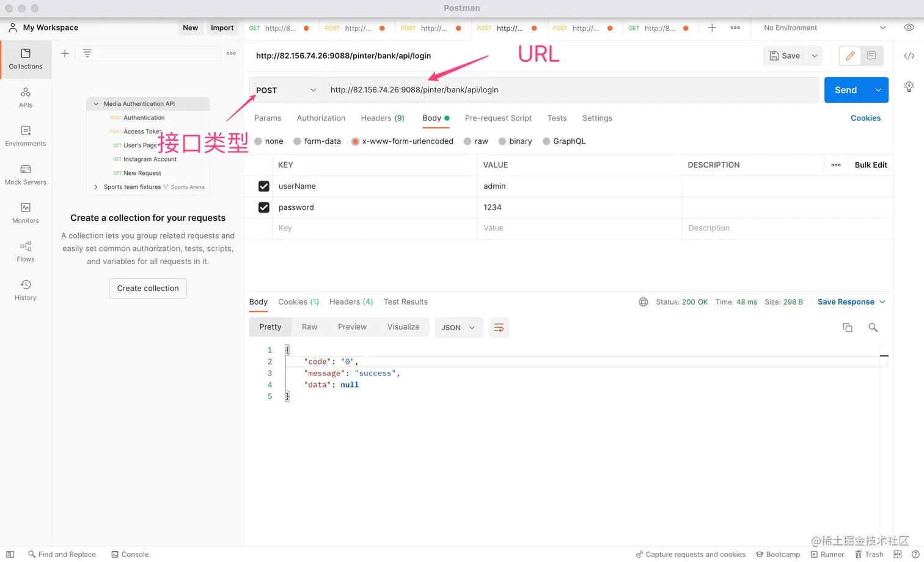924x562 pixels.
Task: Click the Save button
Action: point(785,56)
